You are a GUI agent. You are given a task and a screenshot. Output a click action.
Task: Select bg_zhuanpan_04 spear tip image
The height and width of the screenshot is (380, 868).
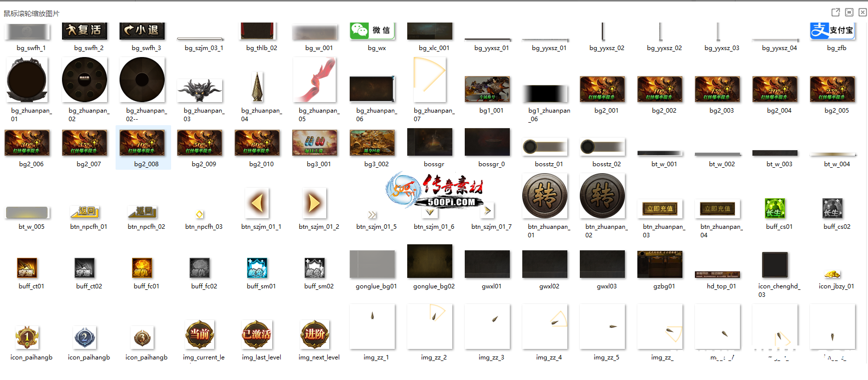click(257, 87)
